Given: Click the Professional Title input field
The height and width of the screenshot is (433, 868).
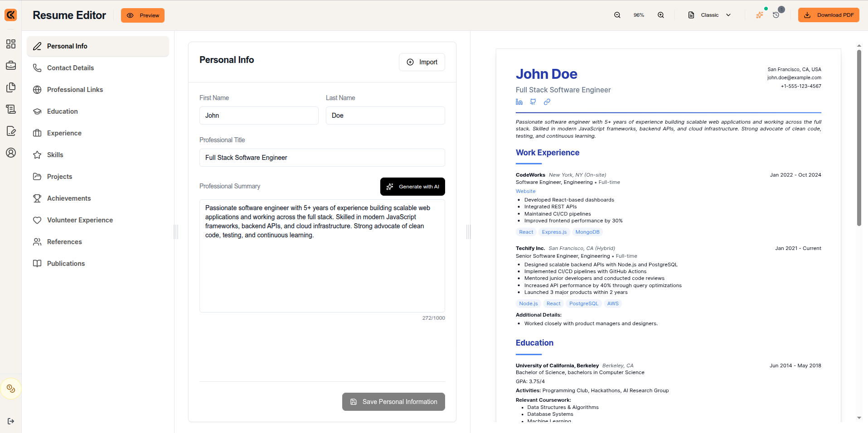Looking at the screenshot, I should pyautogui.click(x=322, y=158).
